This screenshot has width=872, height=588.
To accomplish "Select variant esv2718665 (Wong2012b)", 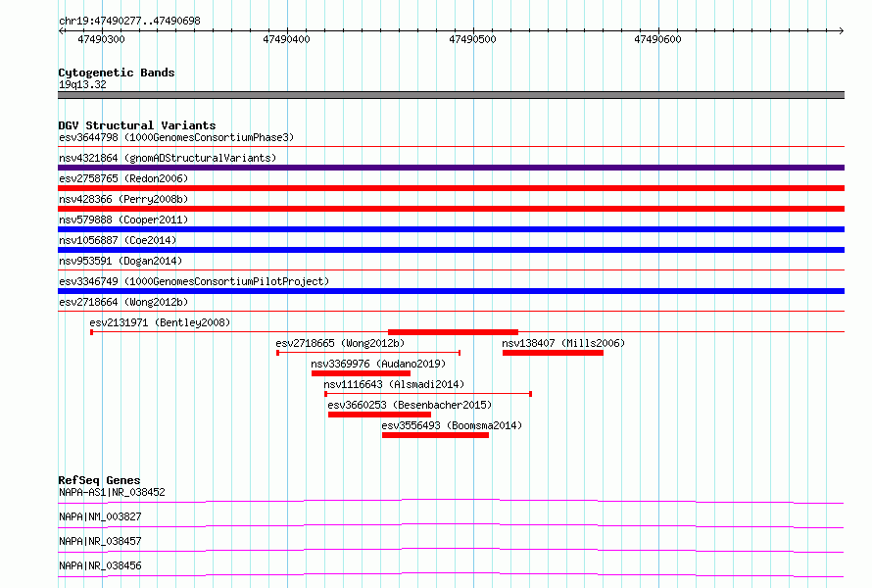I will (x=340, y=343).
